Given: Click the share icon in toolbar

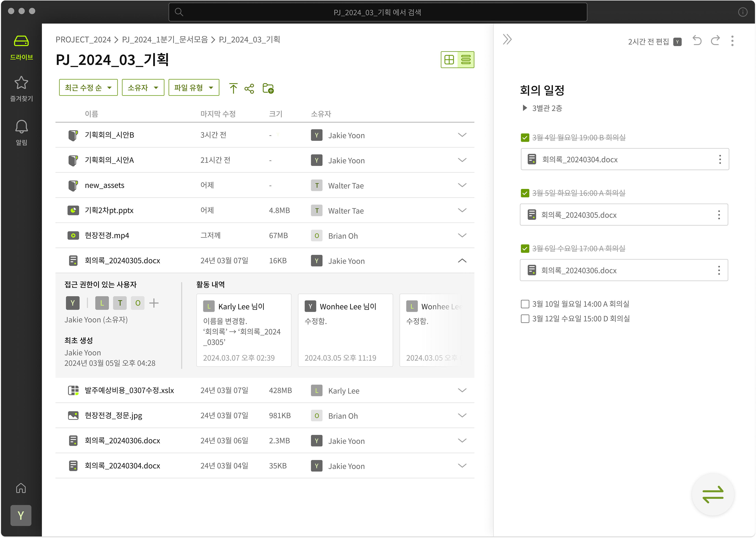Looking at the screenshot, I should pyautogui.click(x=249, y=88).
